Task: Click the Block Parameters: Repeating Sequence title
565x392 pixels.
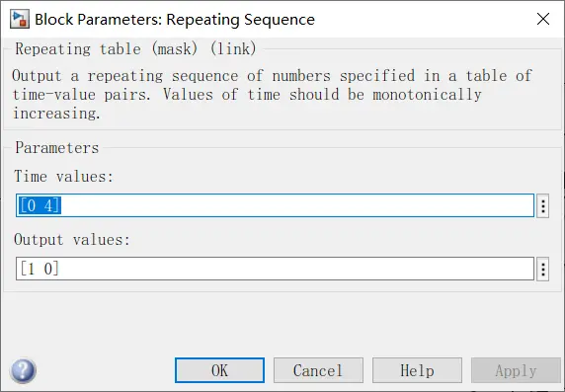Action: point(175,20)
